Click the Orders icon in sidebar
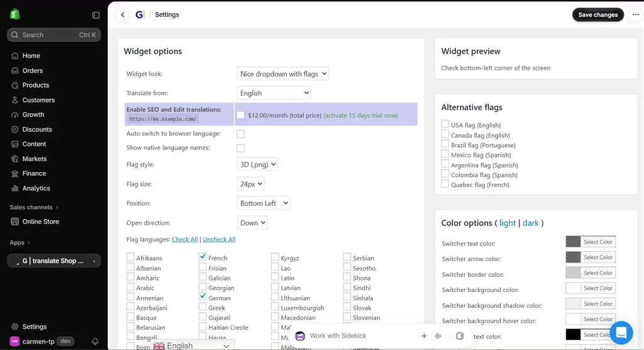The height and width of the screenshot is (350, 644). click(x=15, y=71)
